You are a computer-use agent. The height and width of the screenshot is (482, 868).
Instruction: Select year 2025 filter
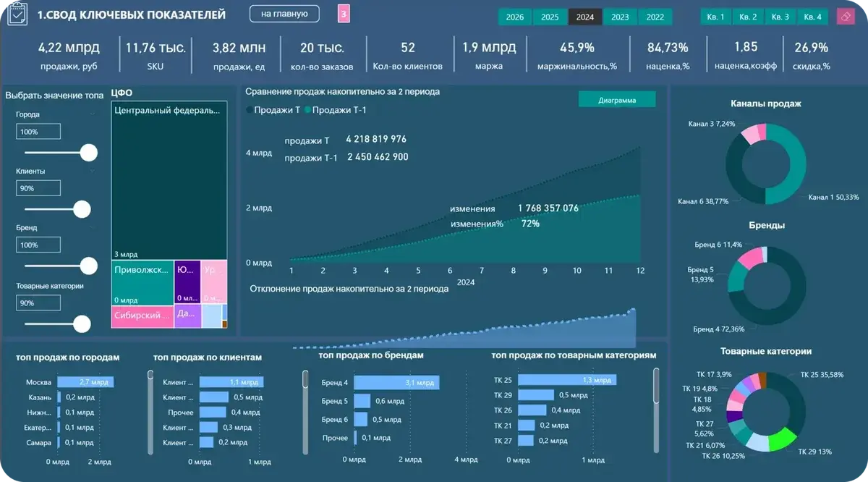pos(550,17)
